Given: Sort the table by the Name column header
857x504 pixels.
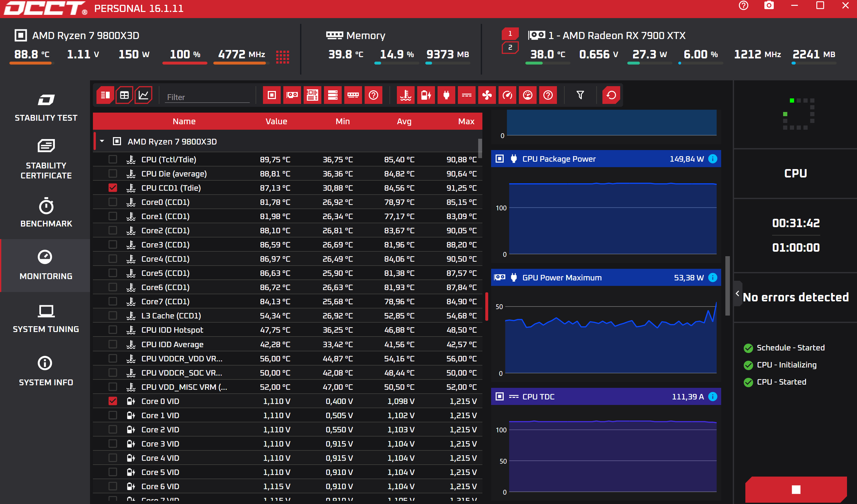Looking at the screenshot, I should (184, 121).
